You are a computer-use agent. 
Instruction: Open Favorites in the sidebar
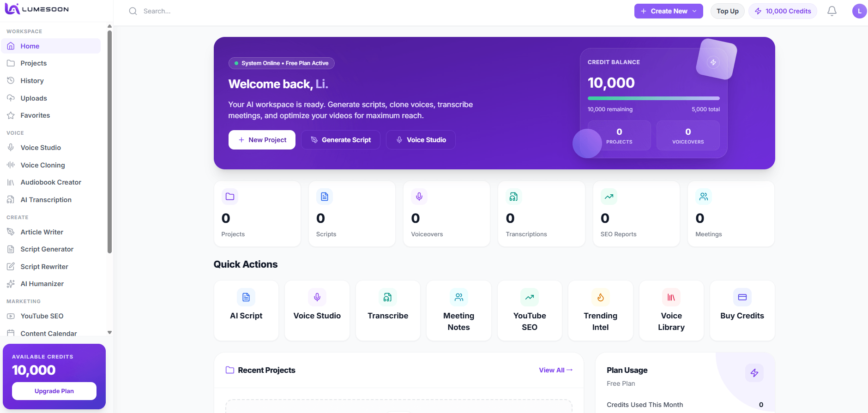coord(51,115)
